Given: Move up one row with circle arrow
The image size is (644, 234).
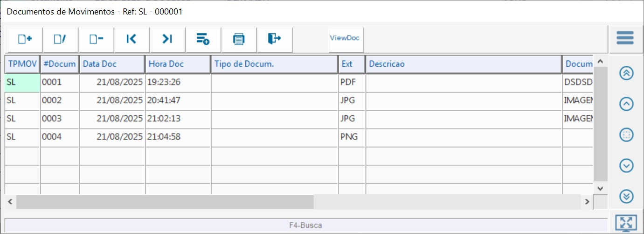Looking at the screenshot, I should point(626,104).
